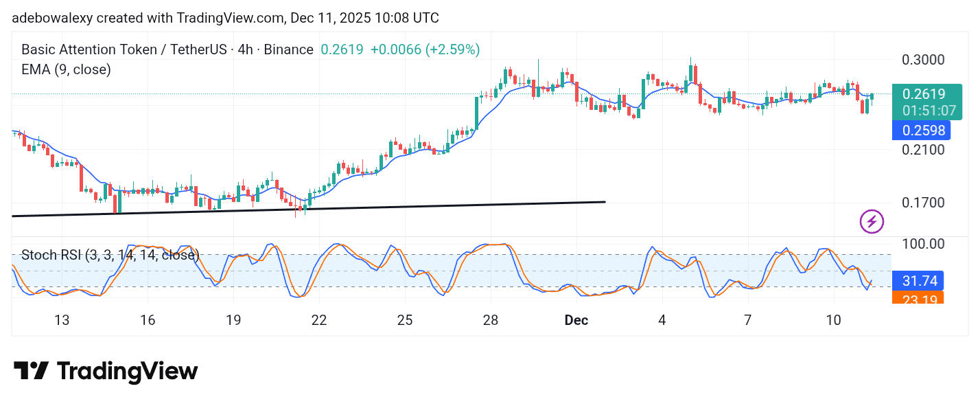Viewport: 980px width, 406px height.
Task: Select the blue 31.74 Stoch RSI value label
Action: pyautogui.click(x=920, y=280)
